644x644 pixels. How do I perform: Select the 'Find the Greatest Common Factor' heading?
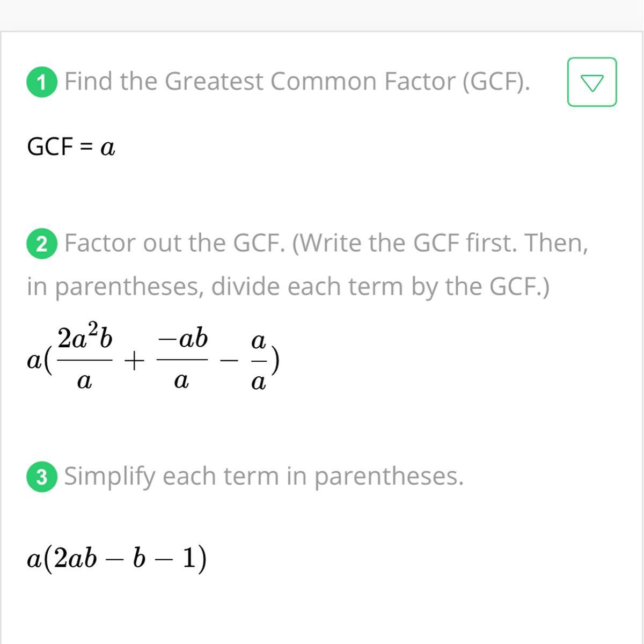(297, 82)
